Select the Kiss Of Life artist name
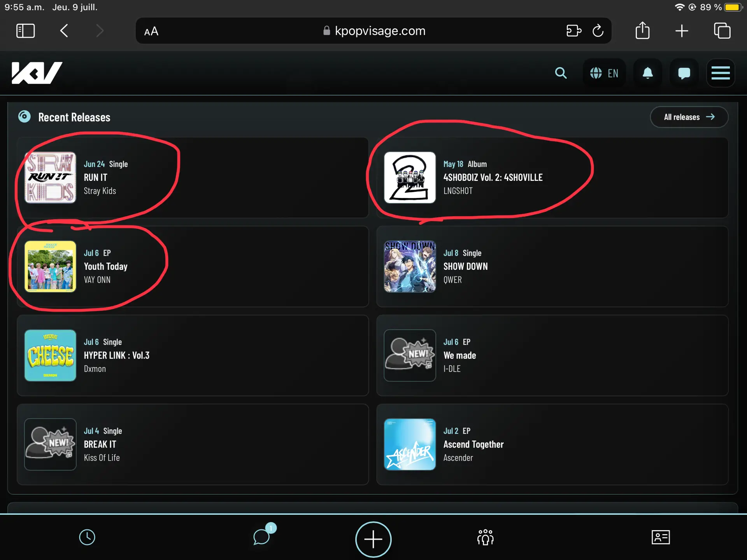747x560 pixels. tap(102, 458)
